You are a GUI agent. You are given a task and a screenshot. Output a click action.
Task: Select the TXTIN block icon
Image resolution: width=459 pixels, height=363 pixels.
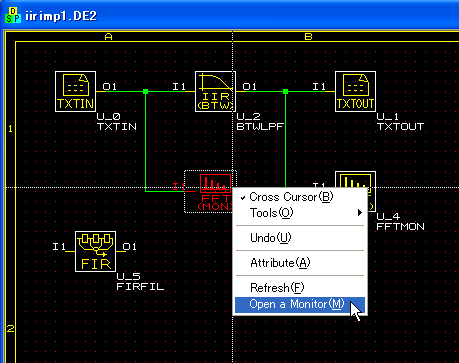pos(75,91)
